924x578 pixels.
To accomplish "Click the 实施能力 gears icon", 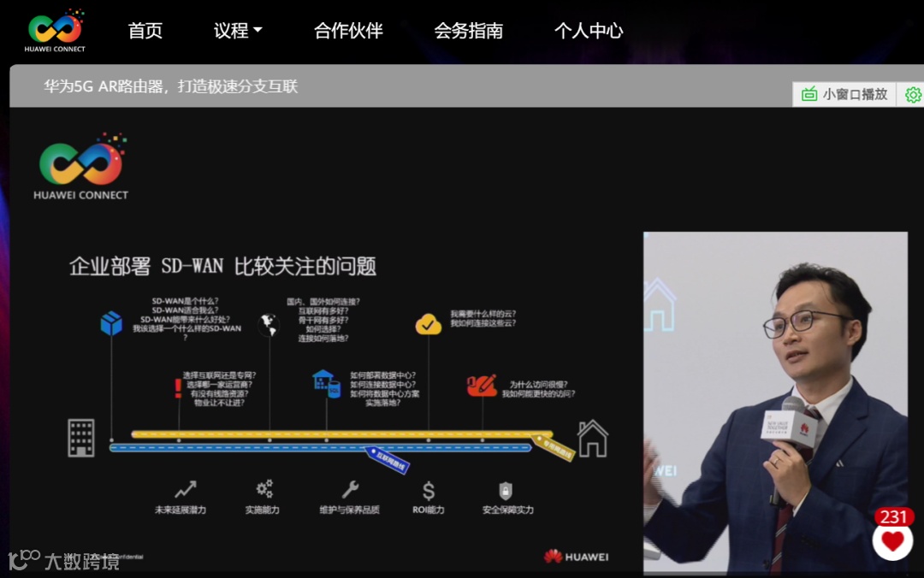I will coord(264,488).
